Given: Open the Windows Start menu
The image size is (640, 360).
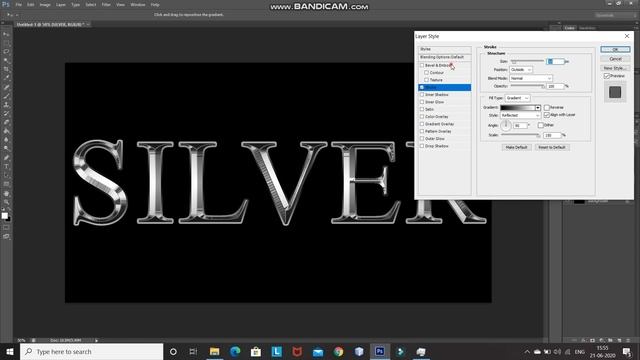Looking at the screenshot, I should tap(10, 351).
